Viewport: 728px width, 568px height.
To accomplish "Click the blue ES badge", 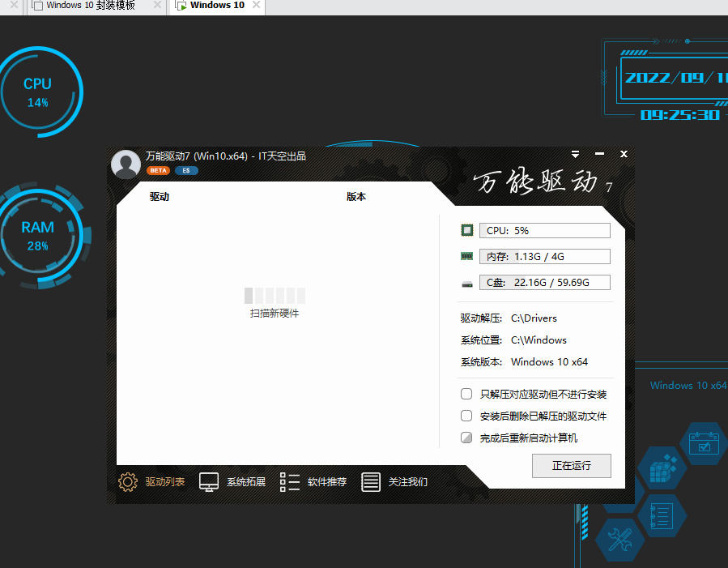I will pyautogui.click(x=186, y=170).
